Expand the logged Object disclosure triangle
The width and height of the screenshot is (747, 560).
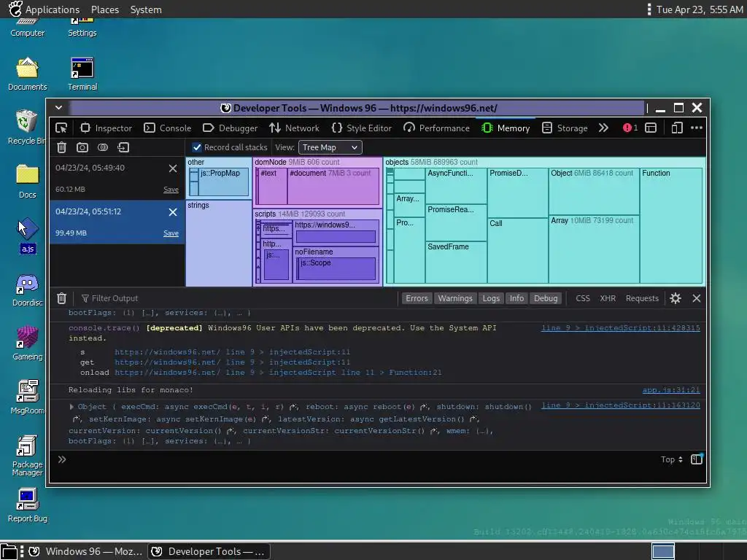71,407
